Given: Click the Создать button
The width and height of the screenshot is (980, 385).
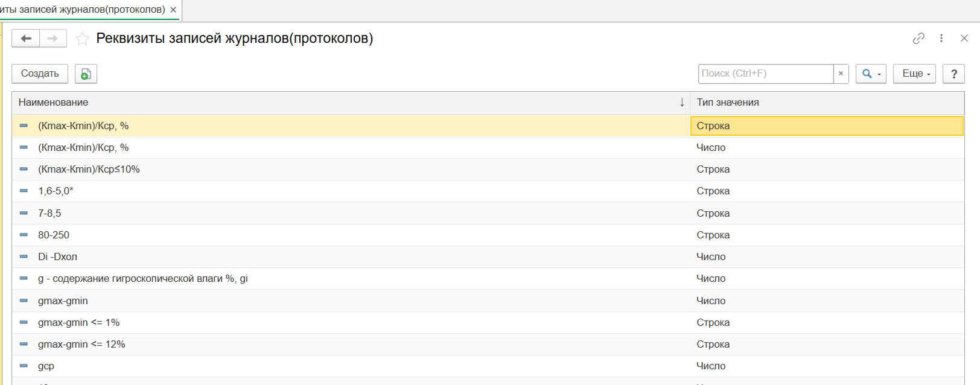Looking at the screenshot, I should coord(40,74).
